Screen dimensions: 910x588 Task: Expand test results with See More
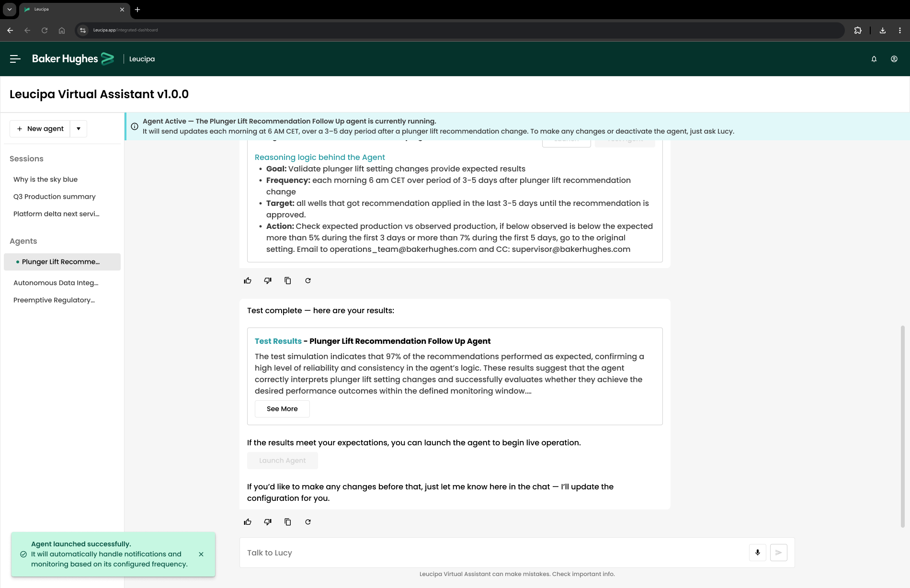282,409
